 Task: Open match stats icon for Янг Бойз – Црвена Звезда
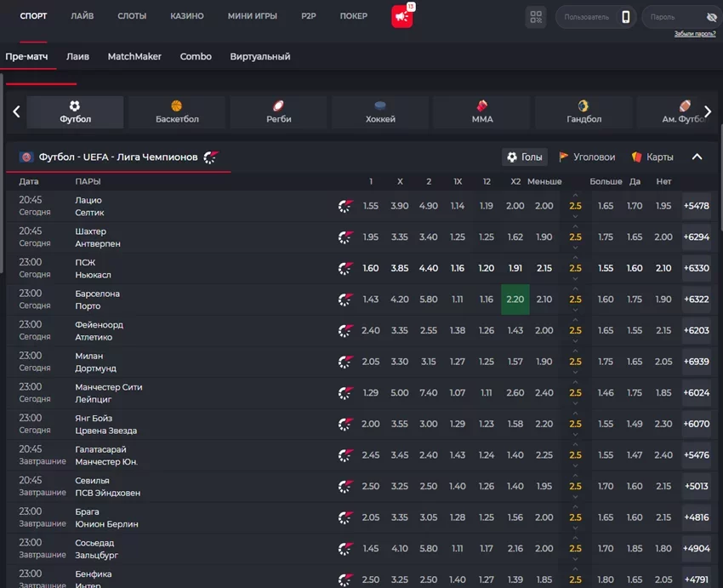pyautogui.click(x=345, y=424)
